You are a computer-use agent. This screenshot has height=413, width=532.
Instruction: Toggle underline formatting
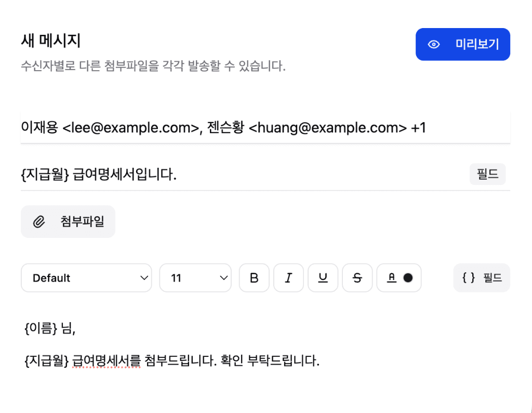point(323,278)
